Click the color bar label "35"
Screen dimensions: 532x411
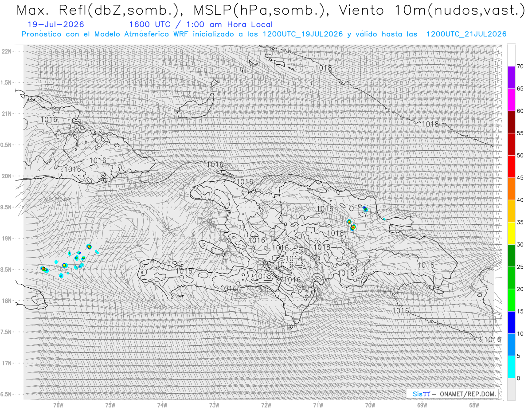(520, 222)
